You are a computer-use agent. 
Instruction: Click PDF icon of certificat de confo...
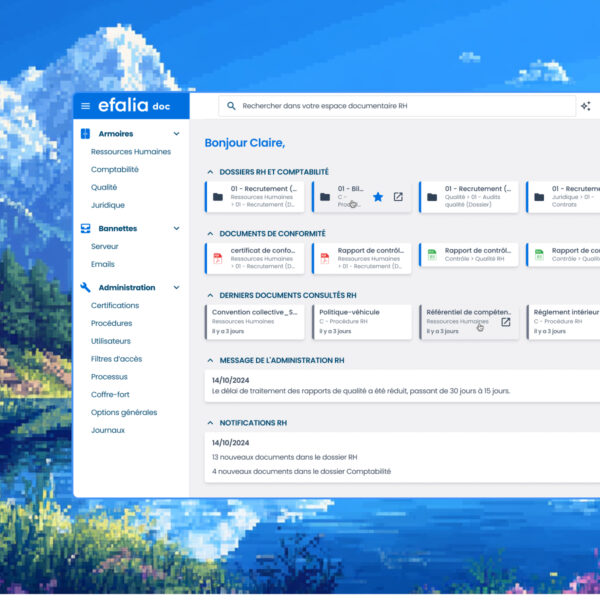pyautogui.click(x=218, y=258)
